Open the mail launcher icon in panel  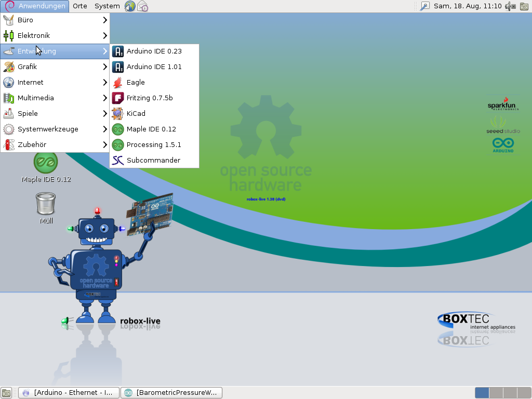coord(142,6)
